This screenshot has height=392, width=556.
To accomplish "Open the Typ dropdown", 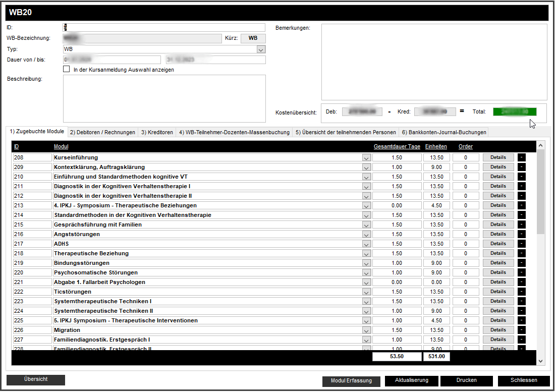I will point(261,49).
